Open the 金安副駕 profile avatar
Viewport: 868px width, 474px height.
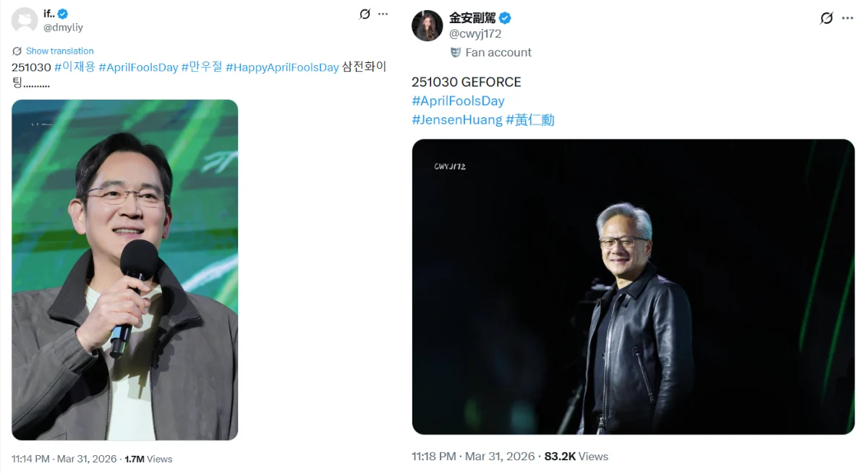[x=427, y=26]
